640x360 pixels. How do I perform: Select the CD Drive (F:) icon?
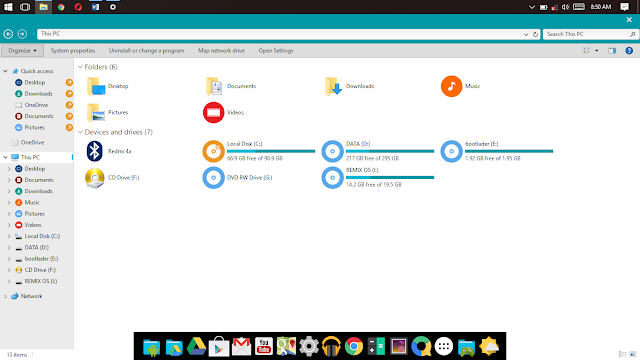pyautogui.click(x=95, y=178)
